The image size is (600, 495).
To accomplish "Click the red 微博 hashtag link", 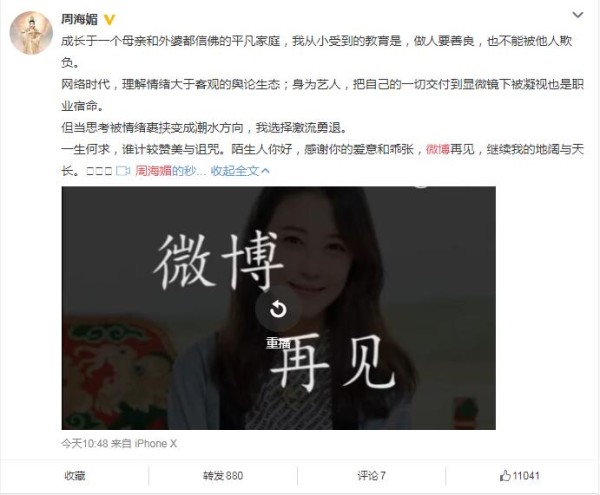I will pos(437,149).
